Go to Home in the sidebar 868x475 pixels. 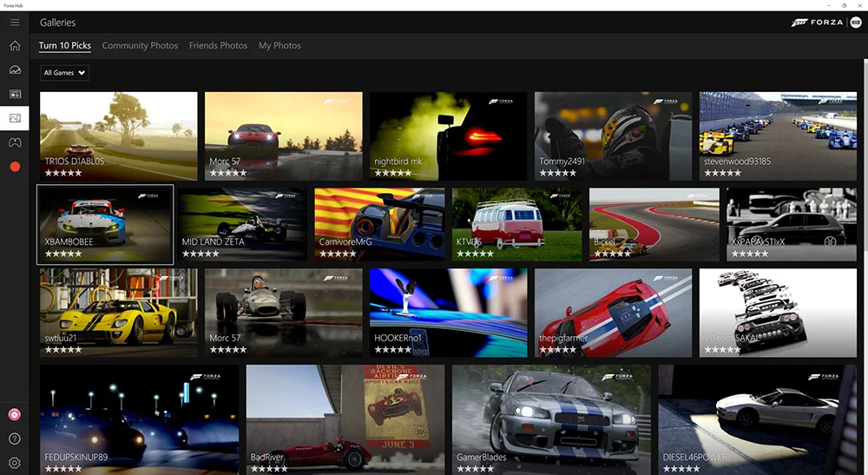pos(15,46)
